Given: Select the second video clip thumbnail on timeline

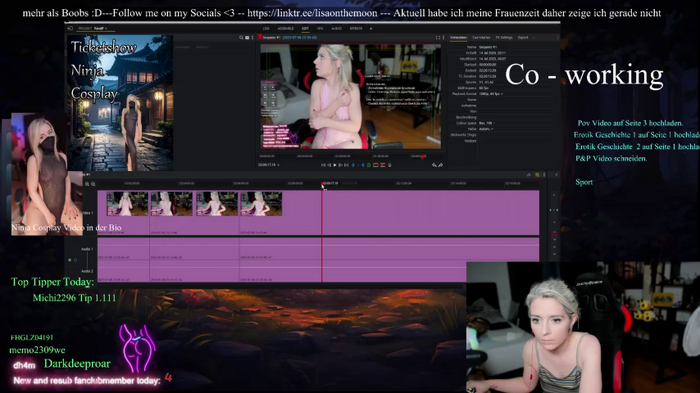Looking at the screenshot, I should (x=172, y=204).
